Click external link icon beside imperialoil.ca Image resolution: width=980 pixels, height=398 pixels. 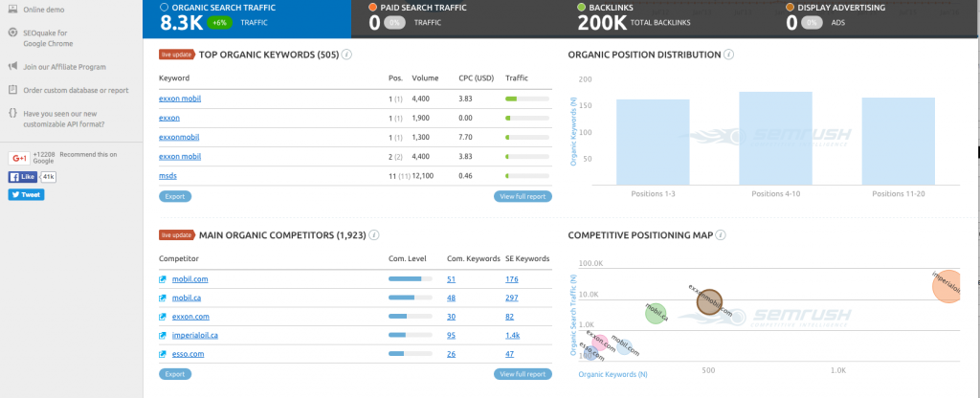(x=163, y=336)
